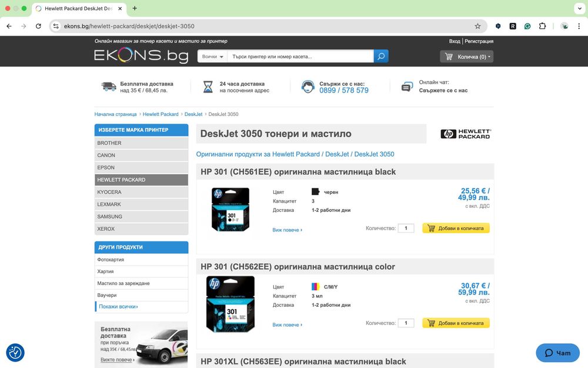Click the Hewlett Packard brand logo

click(465, 134)
